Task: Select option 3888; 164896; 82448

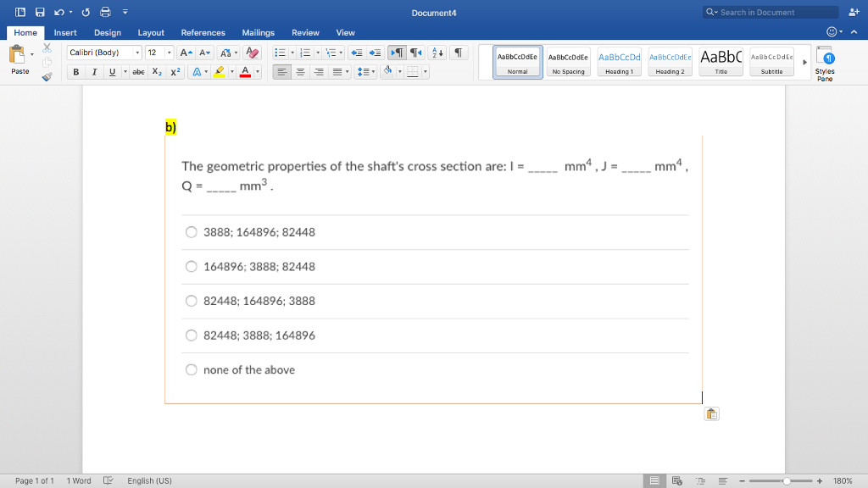Action: tap(191, 232)
